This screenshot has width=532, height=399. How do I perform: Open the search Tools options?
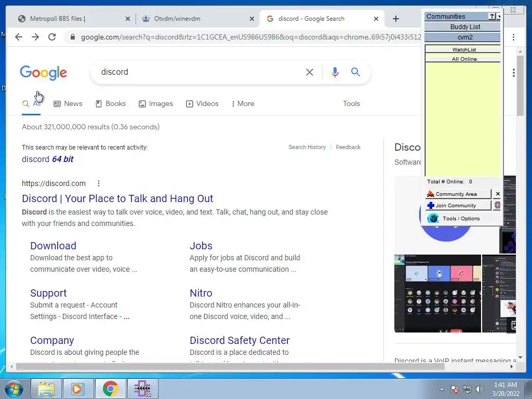pyautogui.click(x=351, y=104)
